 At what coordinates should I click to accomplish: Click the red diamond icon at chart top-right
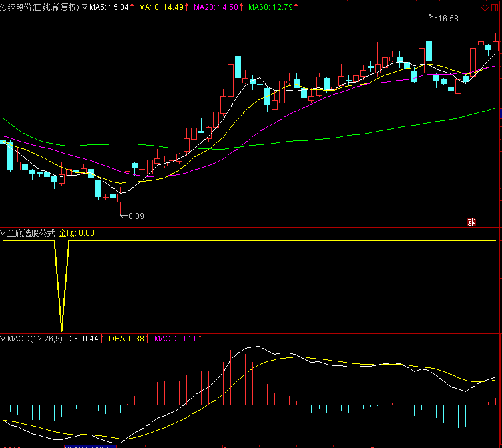click(x=486, y=7)
